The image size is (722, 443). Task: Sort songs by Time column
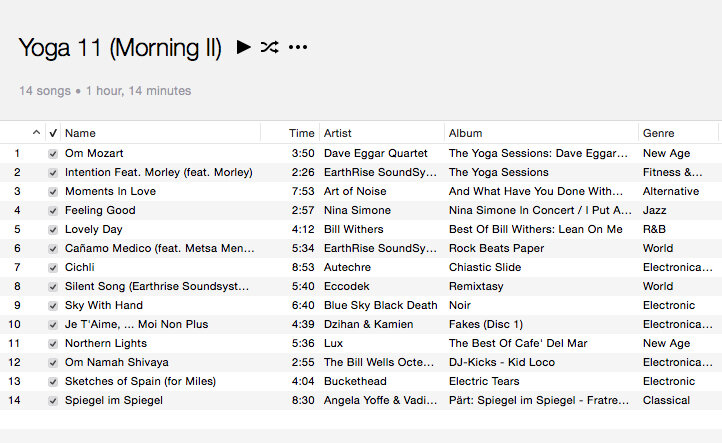302,133
